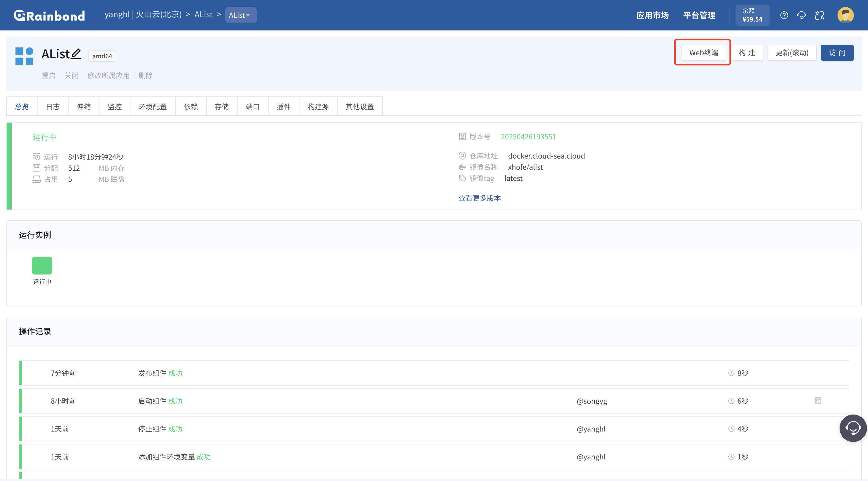
Task: Open 查看更多版本 link
Action: pyautogui.click(x=479, y=198)
